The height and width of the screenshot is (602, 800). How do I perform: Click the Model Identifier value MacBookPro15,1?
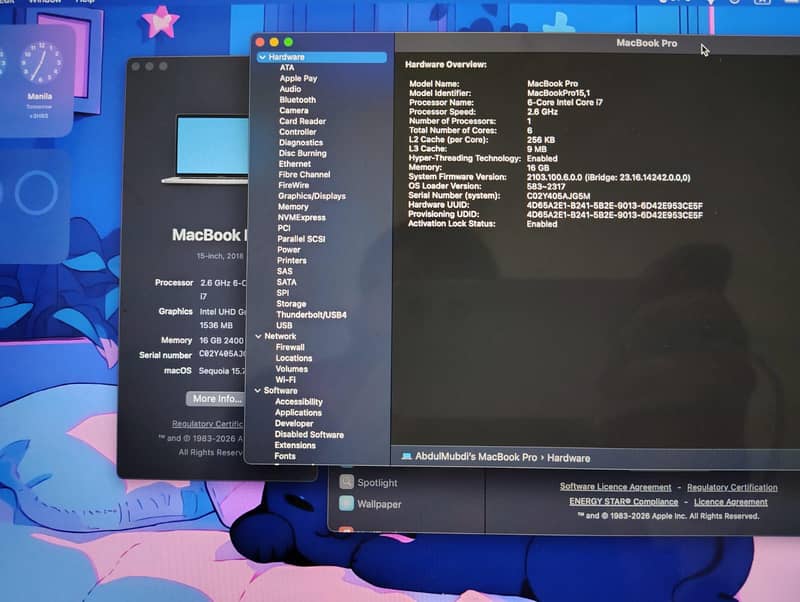coord(558,93)
